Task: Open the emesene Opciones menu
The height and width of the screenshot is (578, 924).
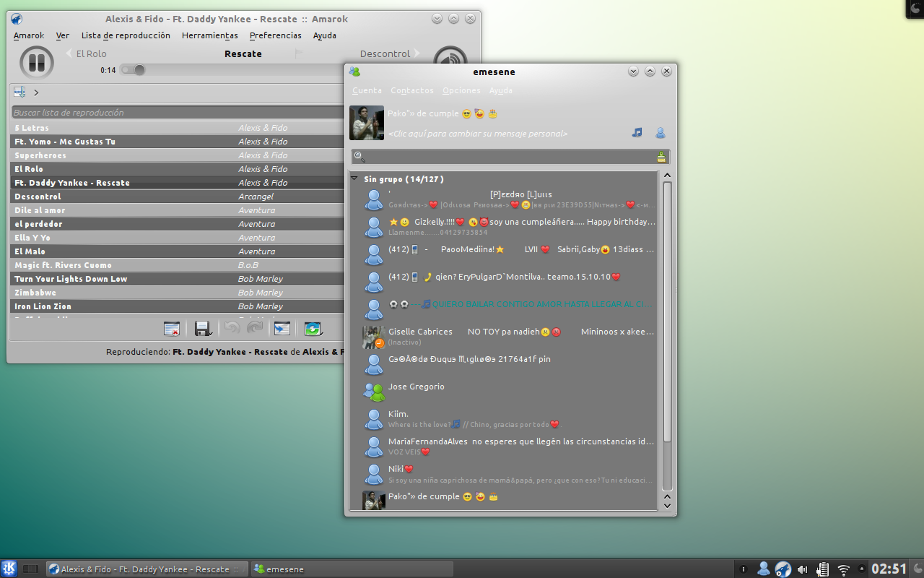Action: [x=461, y=90]
